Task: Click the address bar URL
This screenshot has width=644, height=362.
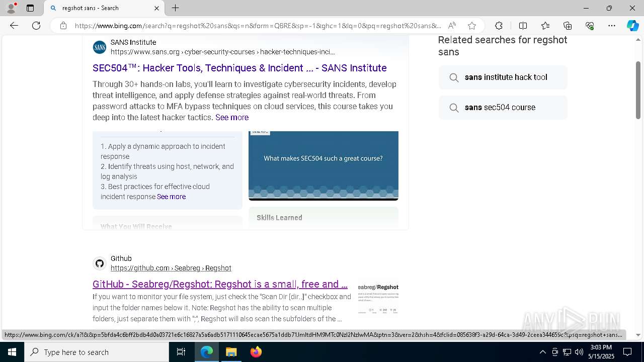Action: (258, 26)
